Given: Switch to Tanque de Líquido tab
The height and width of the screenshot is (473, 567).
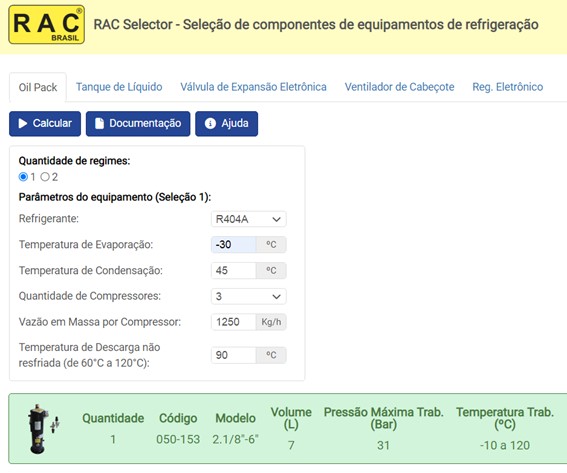Looking at the screenshot, I should pos(119,87).
